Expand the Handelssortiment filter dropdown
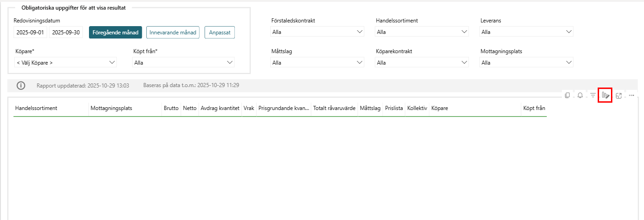The height and width of the screenshot is (220, 644). coord(422,32)
